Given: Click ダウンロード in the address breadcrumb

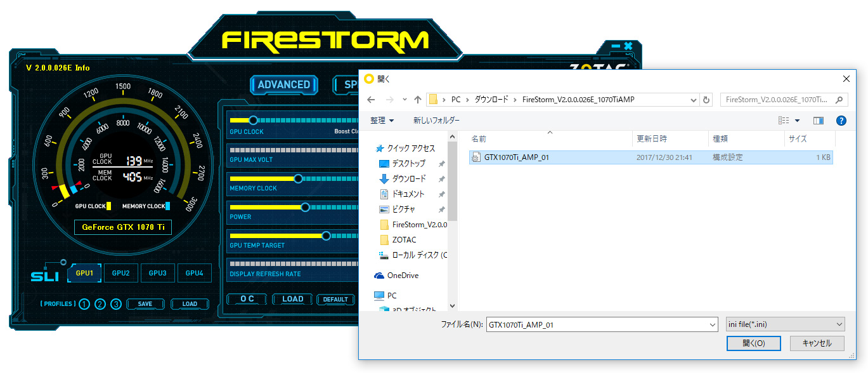Looking at the screenshot, I should [x=491, y=100].
